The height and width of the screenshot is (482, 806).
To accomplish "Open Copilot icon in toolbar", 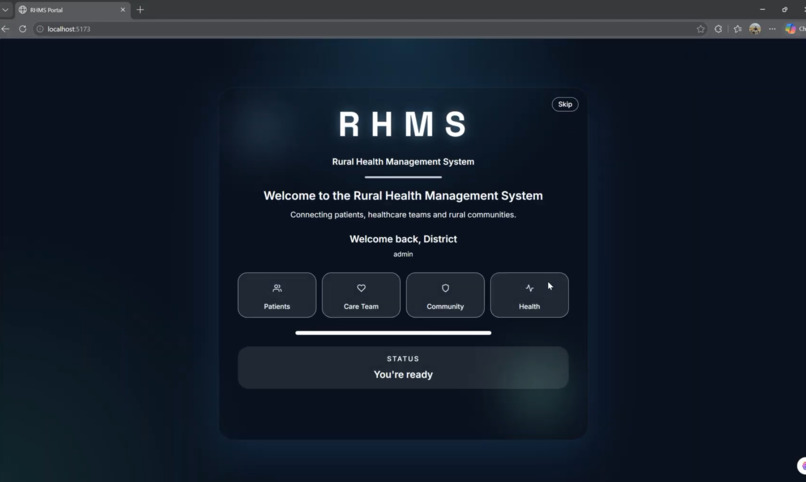I will point(791,29).
